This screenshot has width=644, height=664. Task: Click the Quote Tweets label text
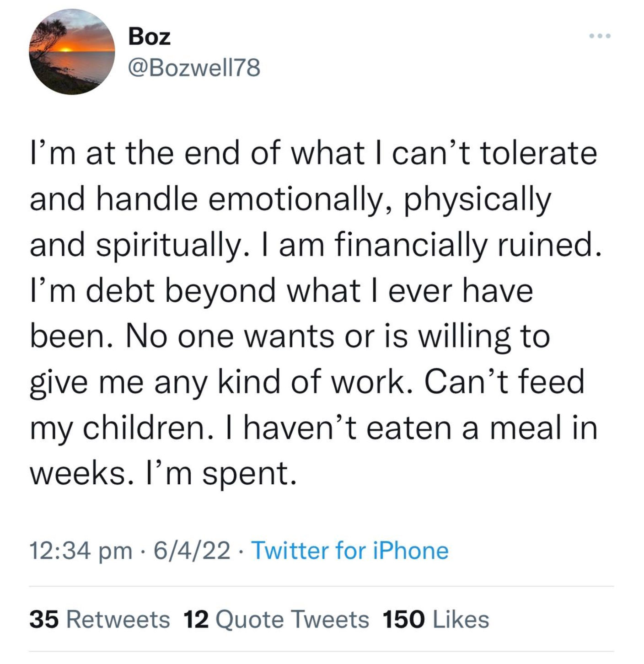(292, 620)
